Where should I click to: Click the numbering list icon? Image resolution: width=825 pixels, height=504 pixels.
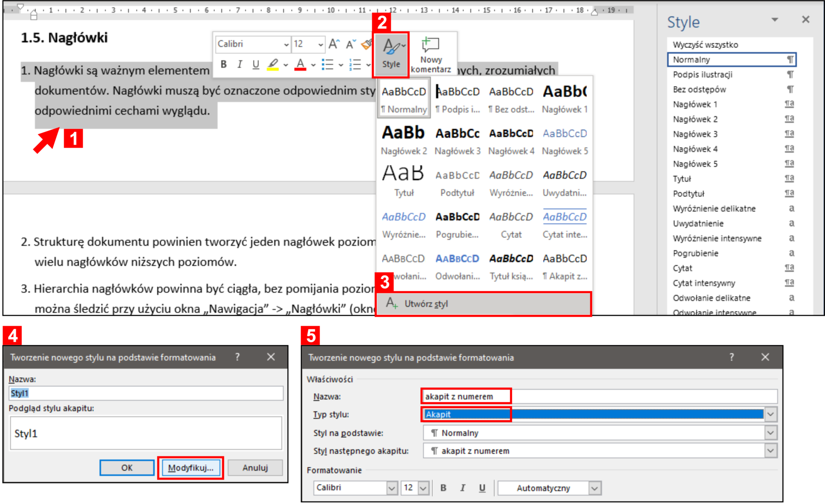pos(355,65)
